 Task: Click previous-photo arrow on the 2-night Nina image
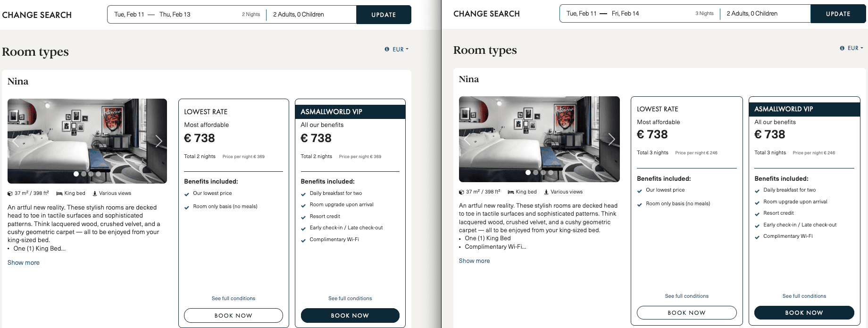pyautogui.click(x=16, y=141)
